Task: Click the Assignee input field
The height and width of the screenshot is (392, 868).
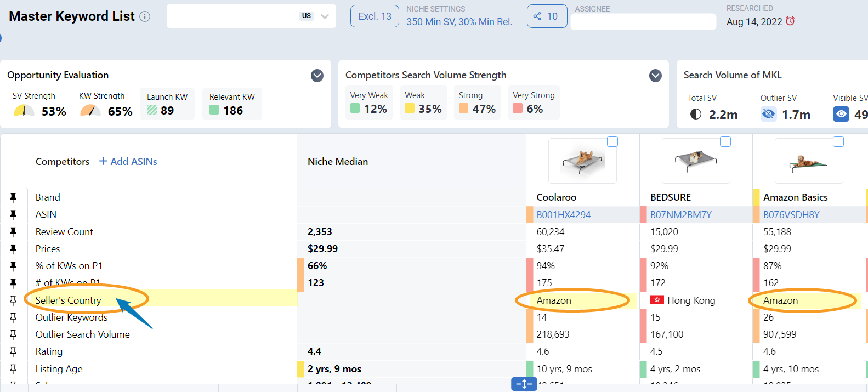Action: tap(643, 22)
